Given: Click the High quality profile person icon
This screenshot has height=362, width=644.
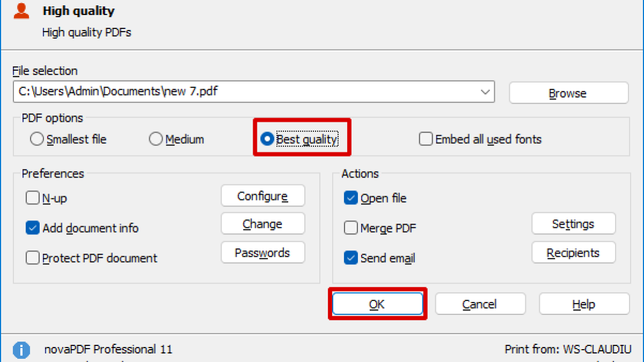Looking at the screenshot, I should pyautogui.click(x=21, y=11).
